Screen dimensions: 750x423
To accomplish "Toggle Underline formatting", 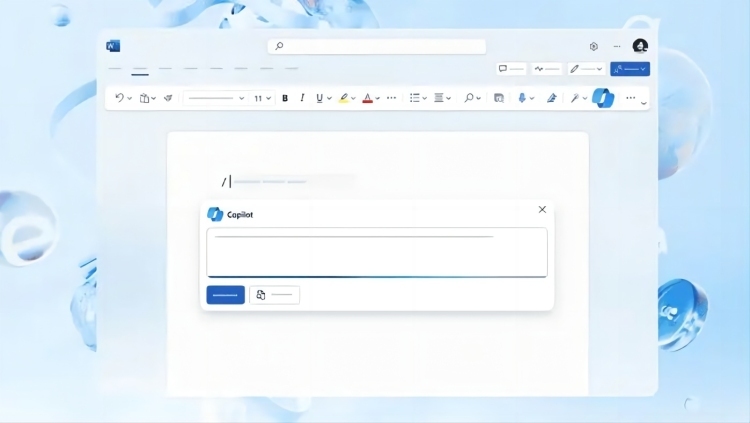I will click(320, 98).
